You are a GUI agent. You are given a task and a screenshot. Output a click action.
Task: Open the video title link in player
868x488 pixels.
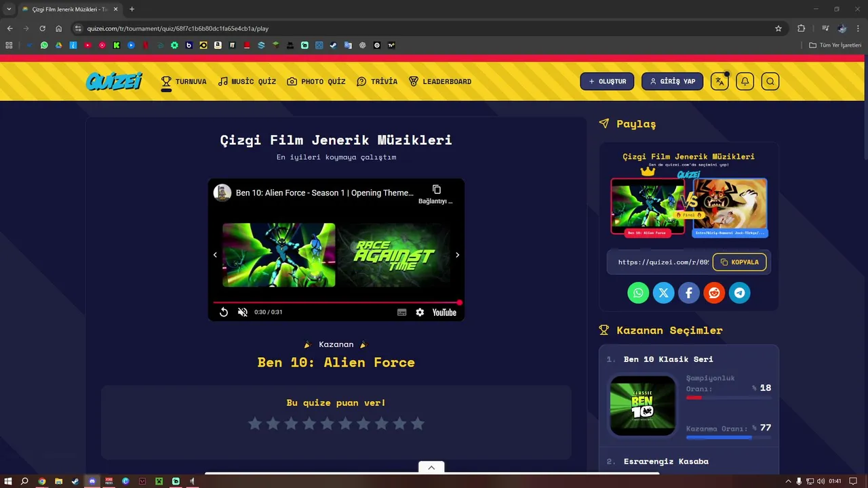(x=325, y=193)
